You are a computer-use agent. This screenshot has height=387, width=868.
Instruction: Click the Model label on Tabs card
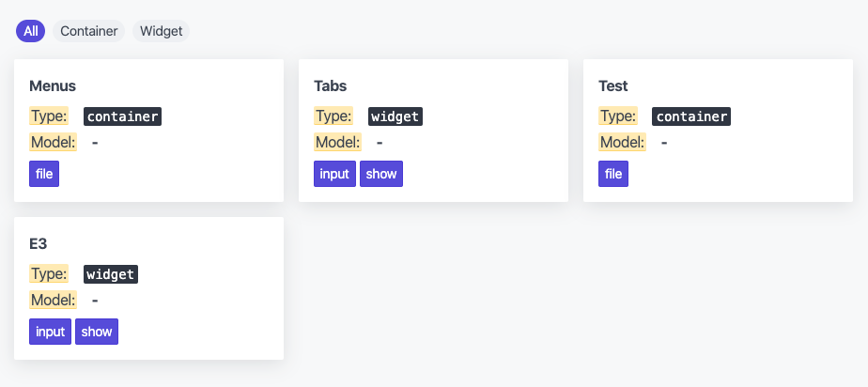[x=337, y=142]
